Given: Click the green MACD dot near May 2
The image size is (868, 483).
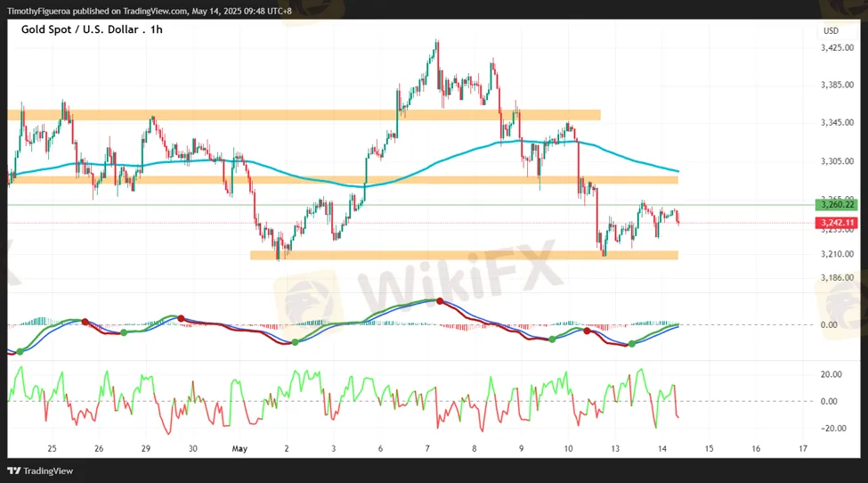Looking at the screenshot, I should click(x=295, y=342).
